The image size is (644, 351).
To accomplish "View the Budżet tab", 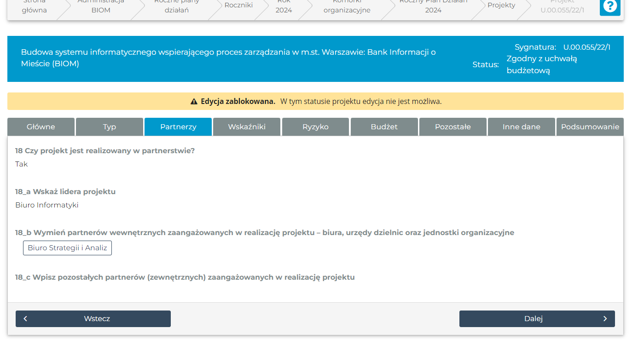I will click(x=384, y=127).
